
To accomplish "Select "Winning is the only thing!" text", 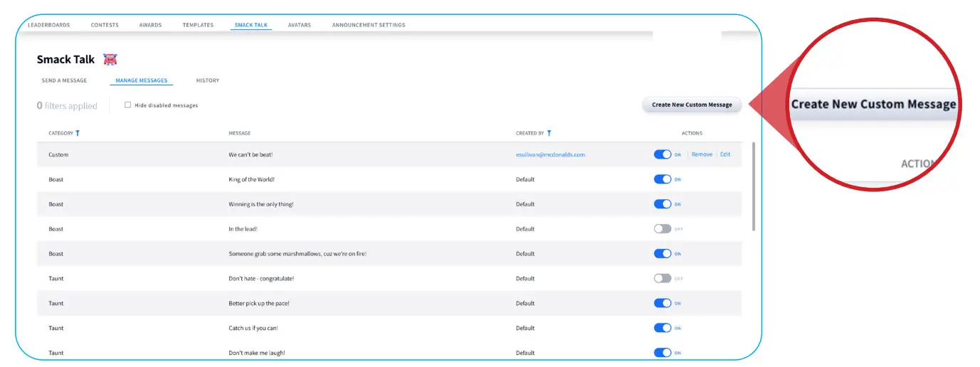I will pos(260,204).
